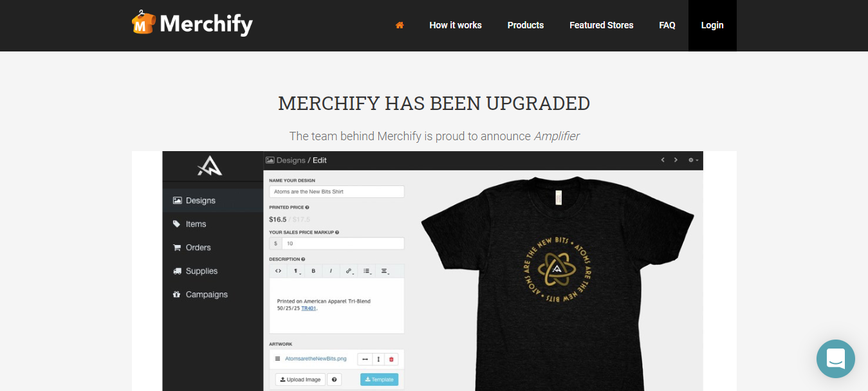This screenshot has width=868, height=391.
Task: Toggle the code view icon in description editor
Action: [278, 271]
